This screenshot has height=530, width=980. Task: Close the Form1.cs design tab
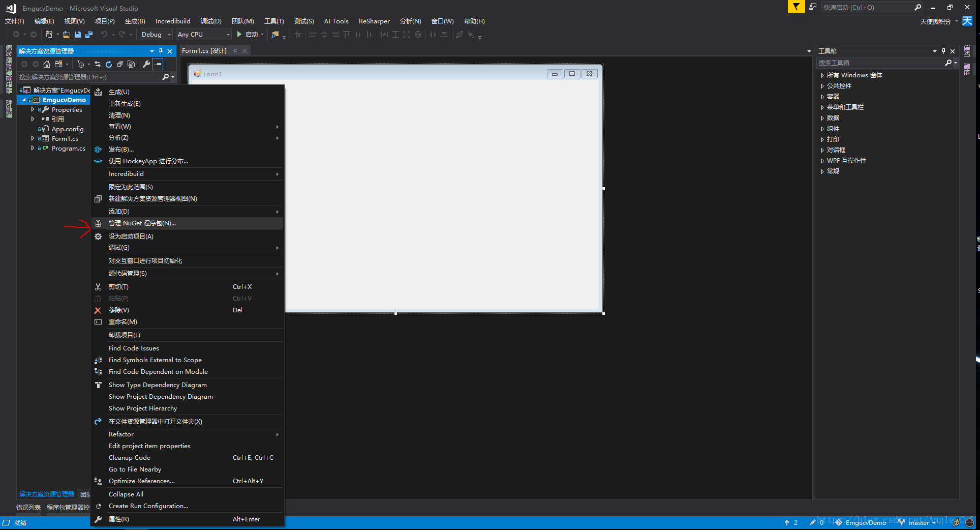tap(244, 51)
